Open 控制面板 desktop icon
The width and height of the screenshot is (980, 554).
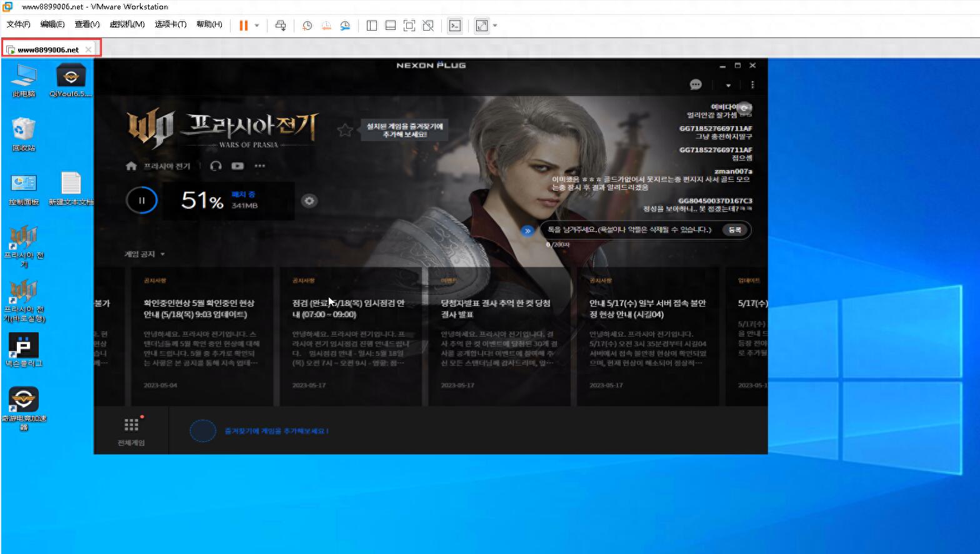(x=24, y=189)
